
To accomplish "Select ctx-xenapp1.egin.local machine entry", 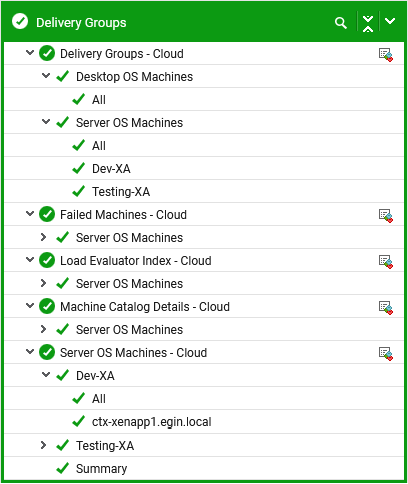I will pyautogui.click(x=152, y=422).
